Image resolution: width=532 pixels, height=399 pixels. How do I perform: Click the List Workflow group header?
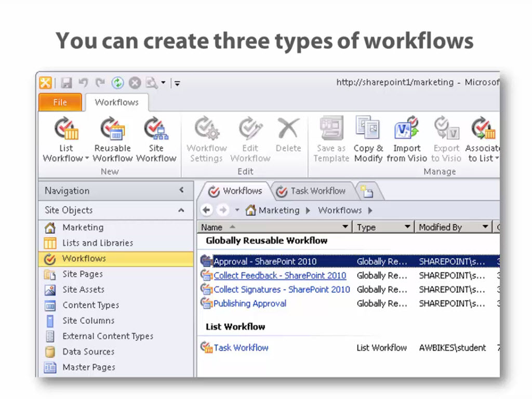[235, 327]
